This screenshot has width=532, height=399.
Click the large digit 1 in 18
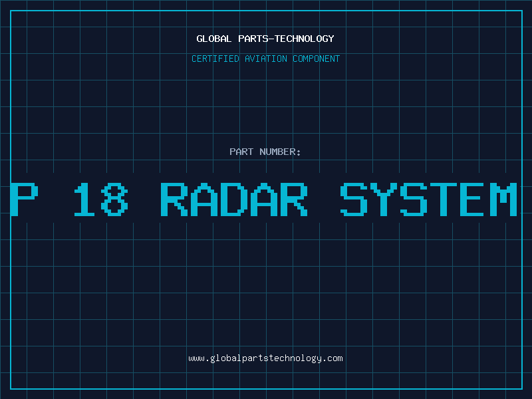pyautogui.click(x=84, y=199)
